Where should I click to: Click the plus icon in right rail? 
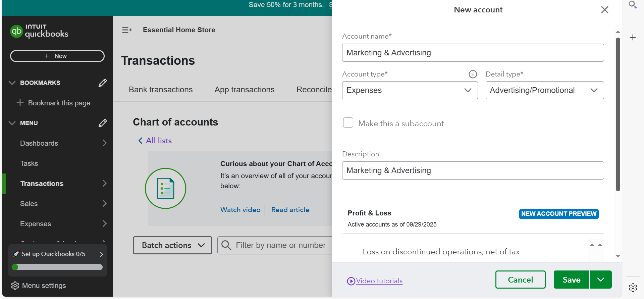(633, 38)
